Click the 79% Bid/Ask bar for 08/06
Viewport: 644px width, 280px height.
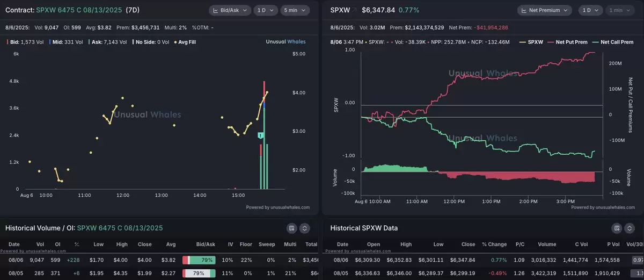[199, 260]
